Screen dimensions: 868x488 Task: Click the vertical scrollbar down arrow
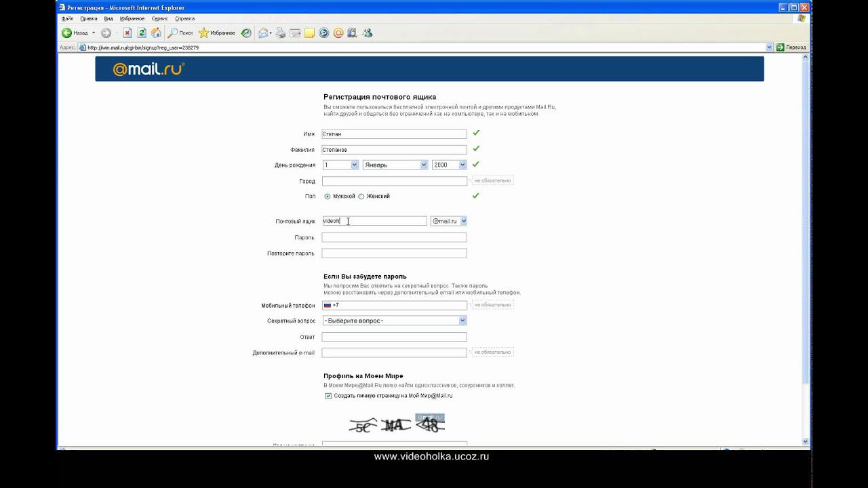(806, 442)
